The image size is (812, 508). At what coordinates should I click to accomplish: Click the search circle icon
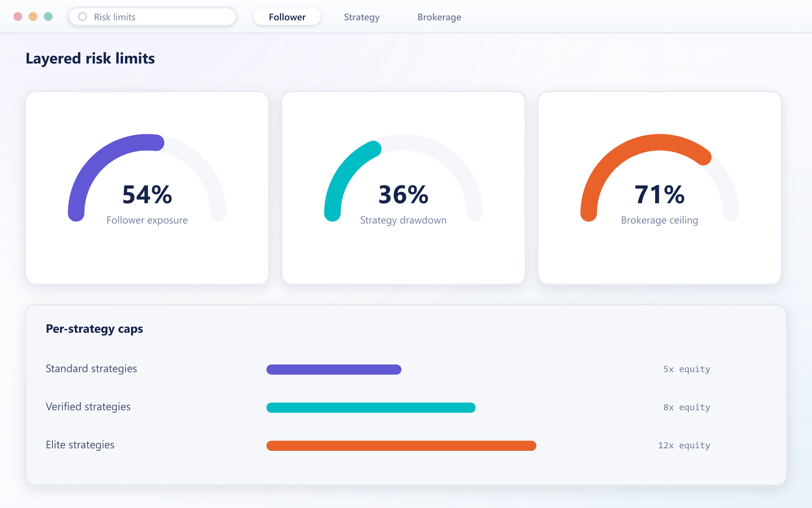coord(82,17)
